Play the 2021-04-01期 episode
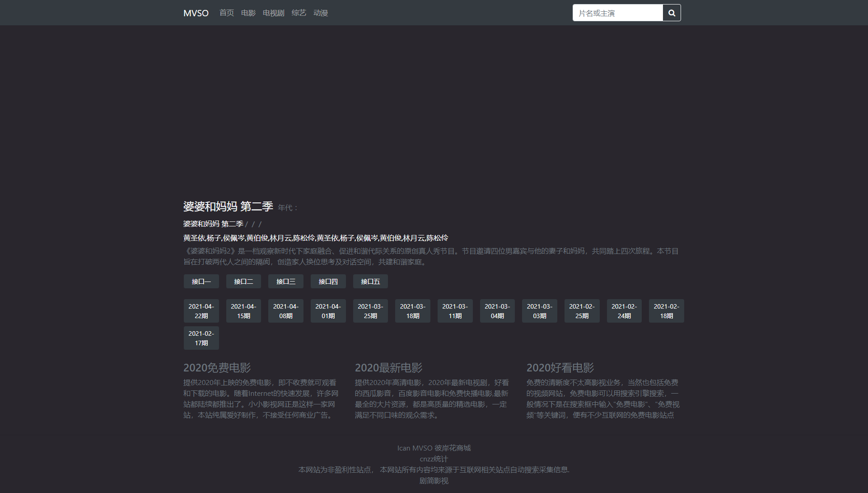This screenshot has width=868, height=493. tap(328, 311)
